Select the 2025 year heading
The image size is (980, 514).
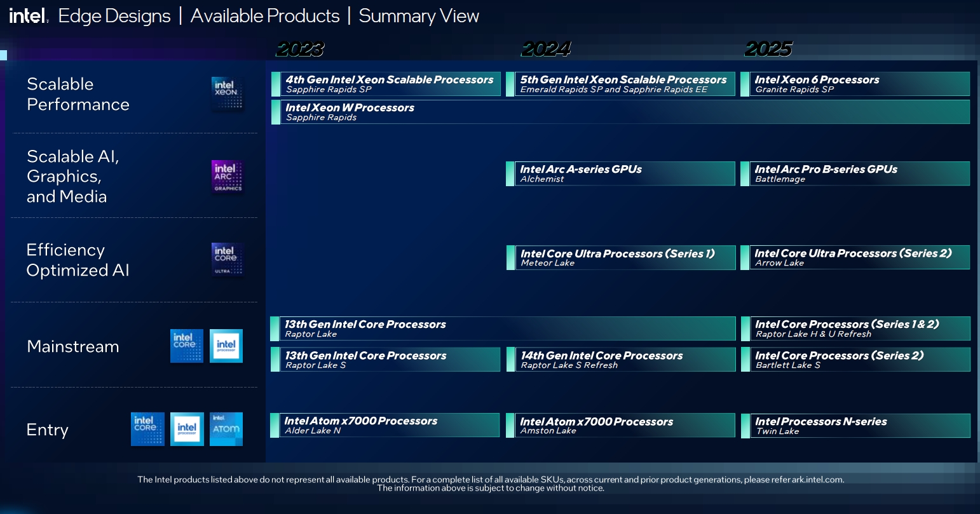tap(768, 49)
